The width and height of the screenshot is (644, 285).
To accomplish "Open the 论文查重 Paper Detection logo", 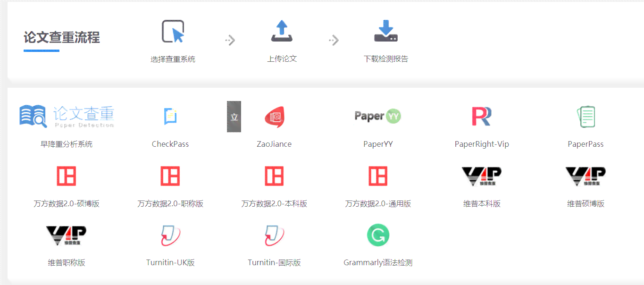I will pos(67,116).
